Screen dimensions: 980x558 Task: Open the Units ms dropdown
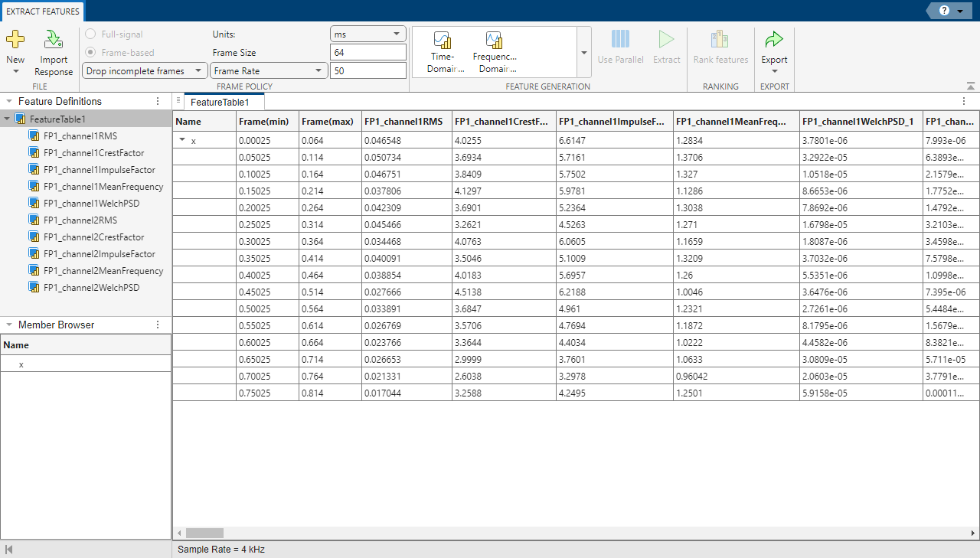coord(367,34)
